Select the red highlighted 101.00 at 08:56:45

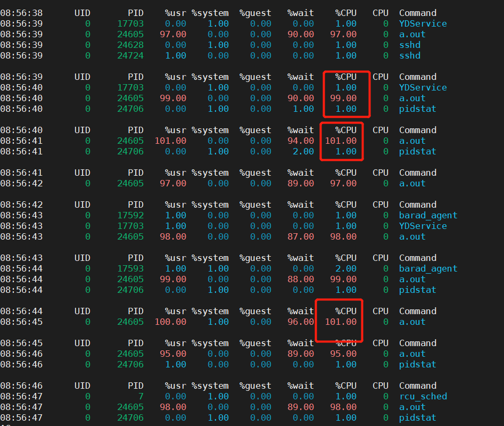pyautogui.click(x=341, y=322)
